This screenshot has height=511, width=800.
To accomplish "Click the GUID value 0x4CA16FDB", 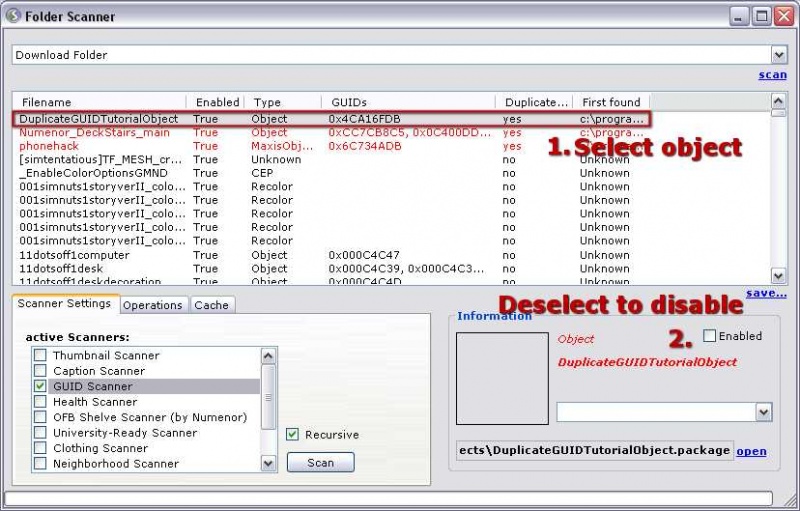I will tap(364, 119).
